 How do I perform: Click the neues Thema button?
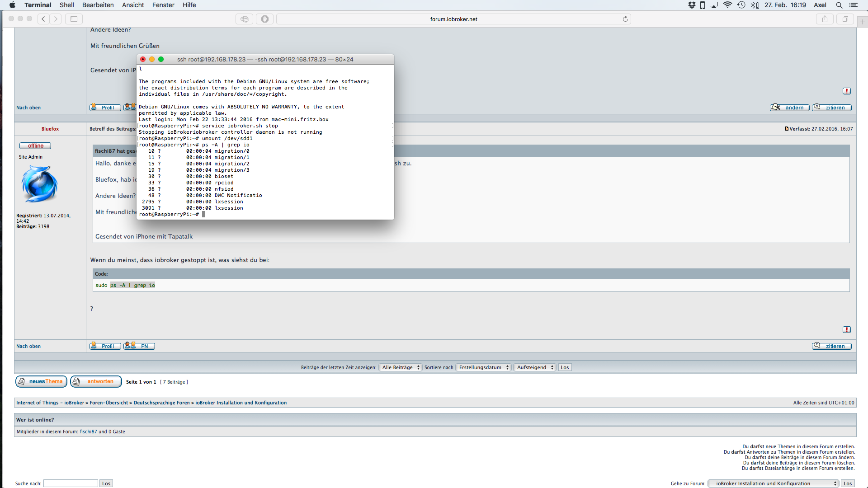(x=41, y=382)
